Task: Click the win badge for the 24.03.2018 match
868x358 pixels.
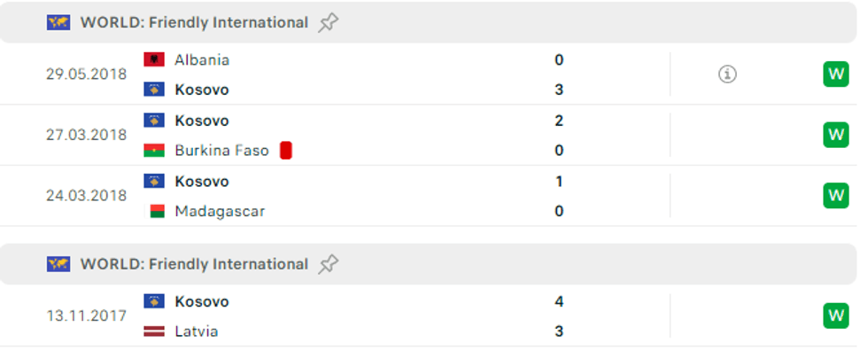Action: (x=835, y=195)
